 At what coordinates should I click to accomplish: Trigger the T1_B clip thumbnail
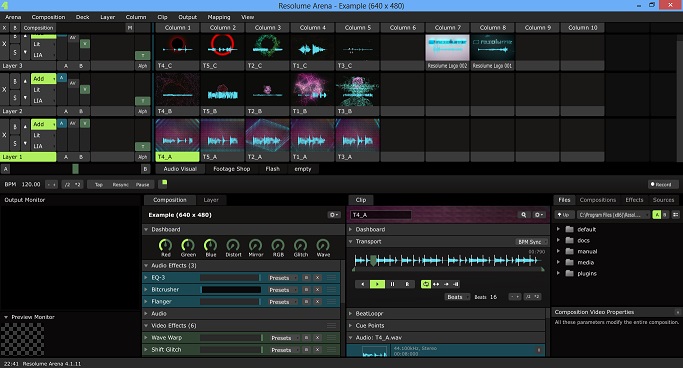point(312,90)
